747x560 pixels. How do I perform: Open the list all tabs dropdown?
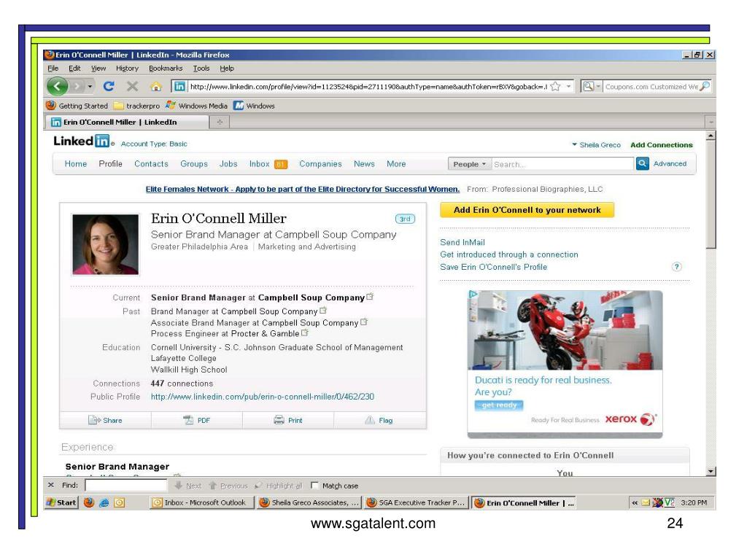coord(711,122)
